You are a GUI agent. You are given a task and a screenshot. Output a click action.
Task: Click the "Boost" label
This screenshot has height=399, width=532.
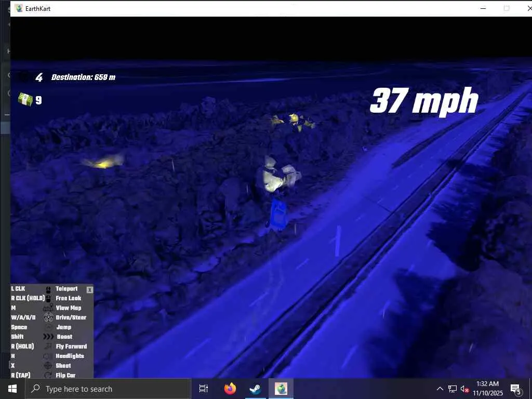tap(64, 337)
